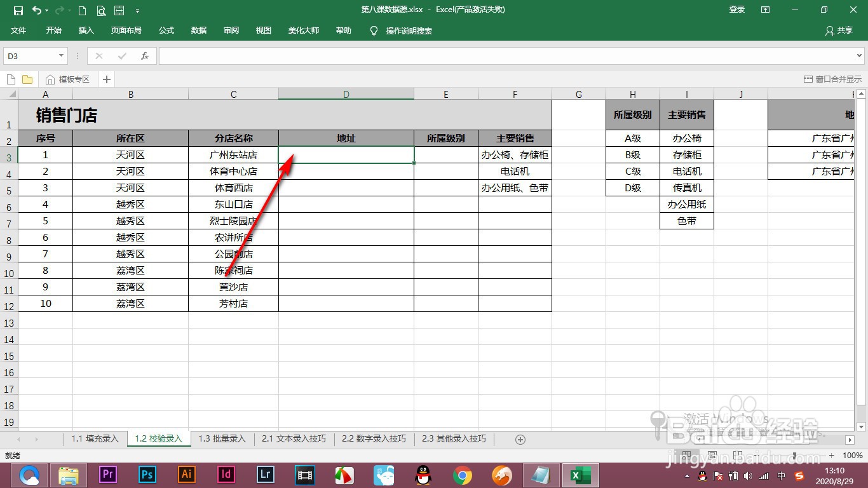Select cell containing 办公用纸、色带
The image size is (868, 488).
click(515, 187)
